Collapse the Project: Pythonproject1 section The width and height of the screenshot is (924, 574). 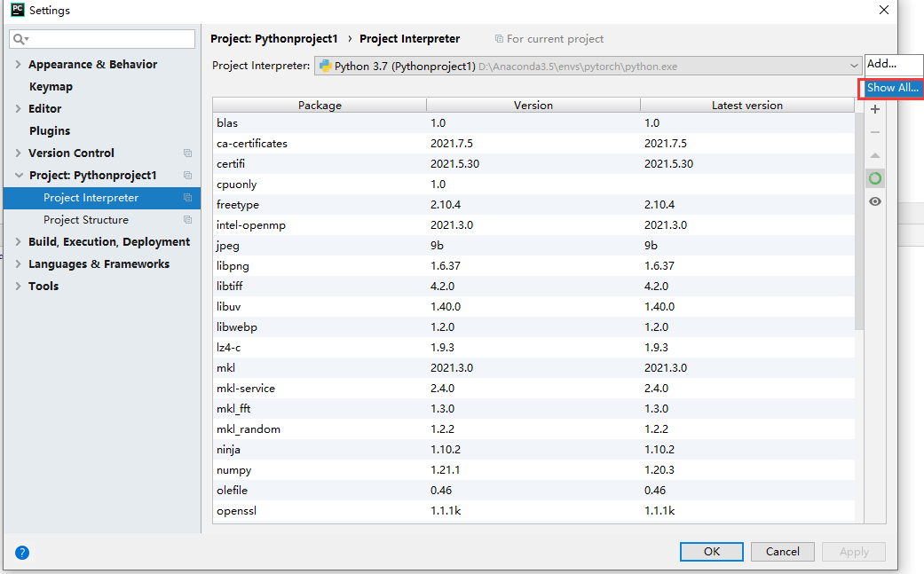pyautogui.click(x=19, y=176)
